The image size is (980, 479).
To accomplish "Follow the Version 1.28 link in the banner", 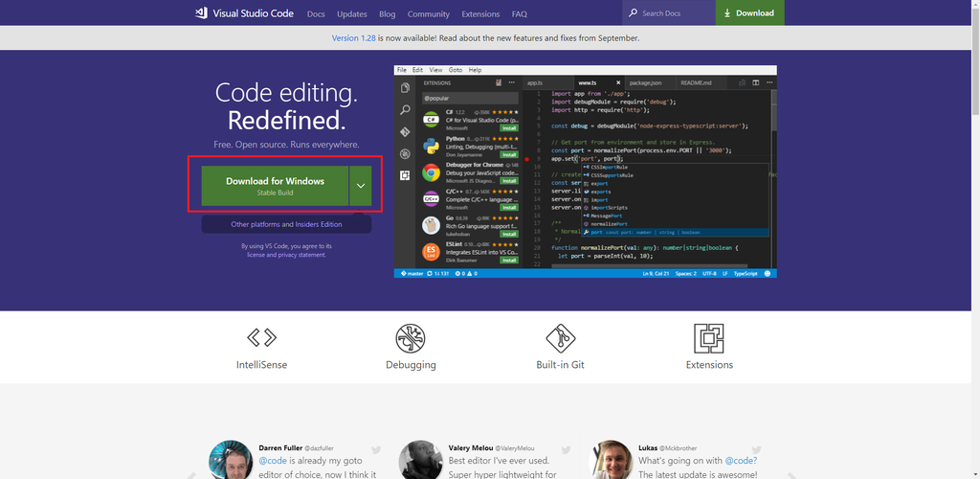I will [x=354, y=38].
